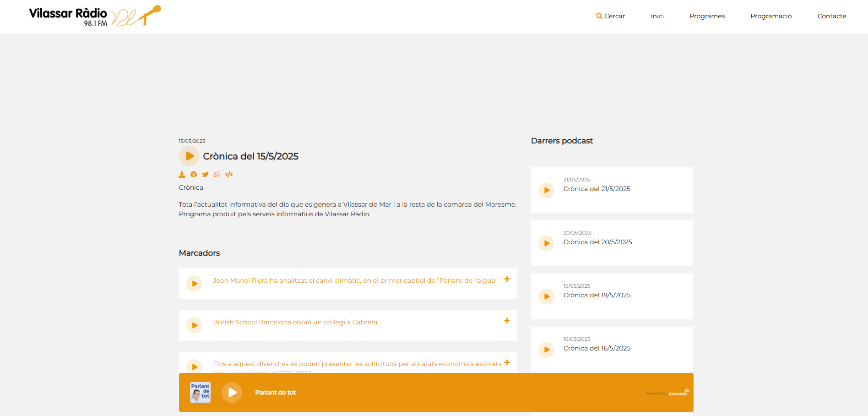This screenshot has width=868, height=416.
Task: Expand the British School Barcelona marker
Action: (x=507, y=321)
